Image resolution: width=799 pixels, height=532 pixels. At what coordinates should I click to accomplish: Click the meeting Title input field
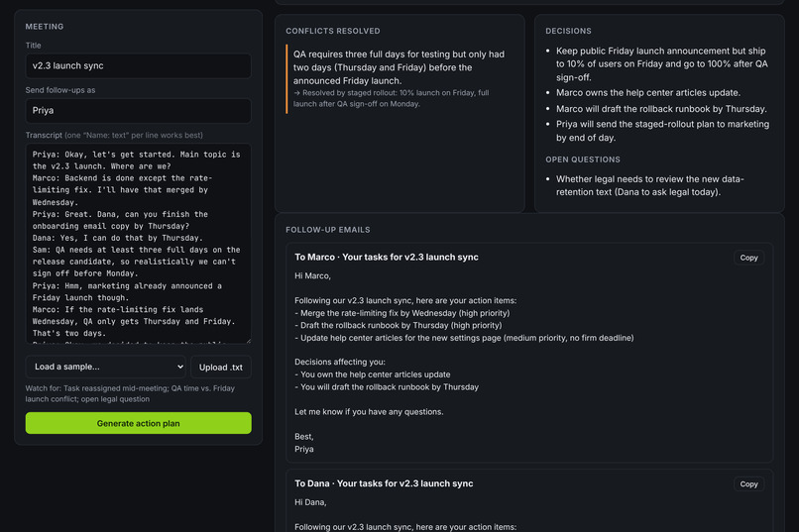pos(138,65)
